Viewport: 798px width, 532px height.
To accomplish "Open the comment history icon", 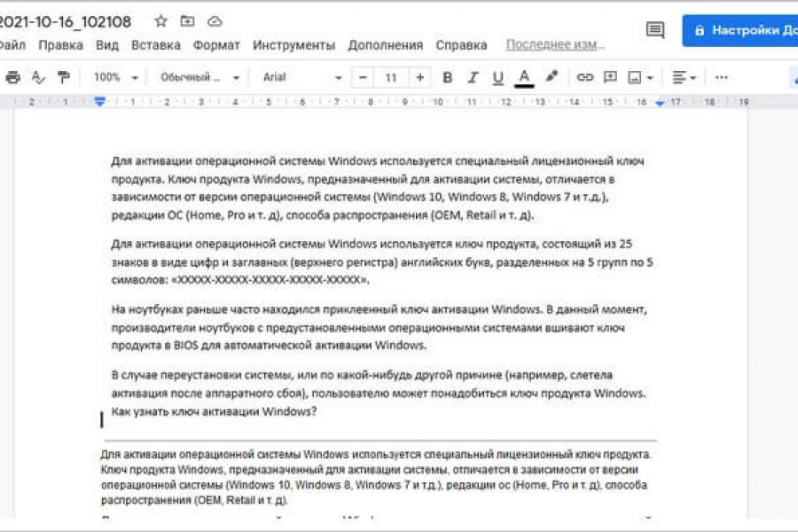I will [x=655, y=29].
